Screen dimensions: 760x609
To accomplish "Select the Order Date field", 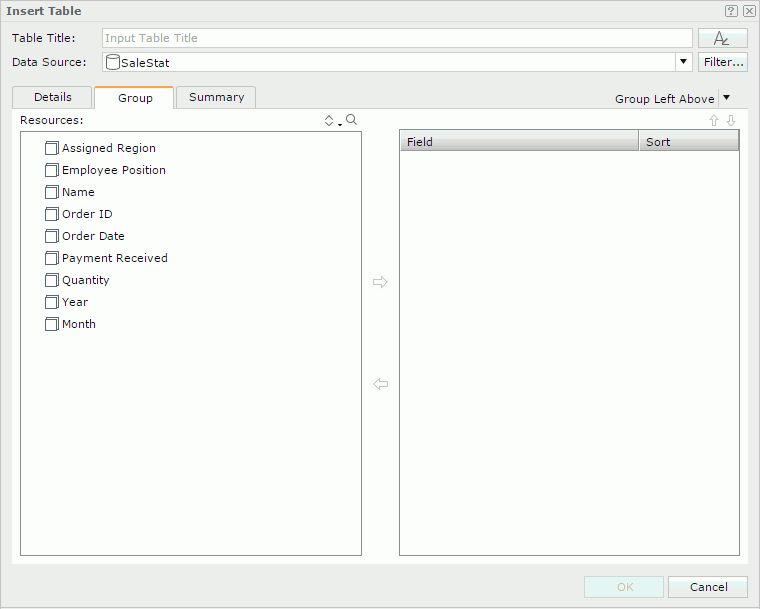I will (x=93, y=236).
